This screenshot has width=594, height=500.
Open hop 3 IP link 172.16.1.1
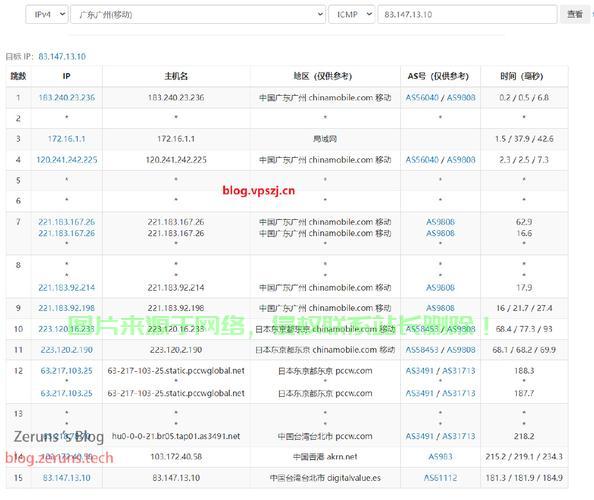(67, 139)
